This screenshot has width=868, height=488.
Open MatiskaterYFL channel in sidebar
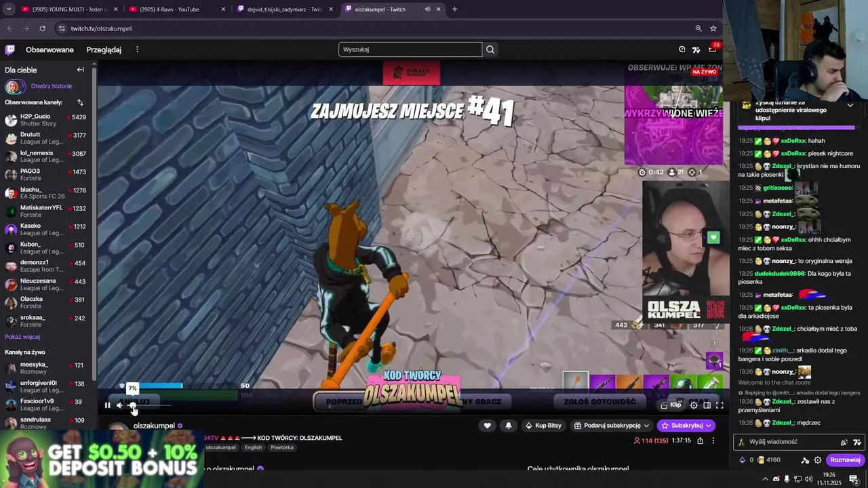pos(46,211)
